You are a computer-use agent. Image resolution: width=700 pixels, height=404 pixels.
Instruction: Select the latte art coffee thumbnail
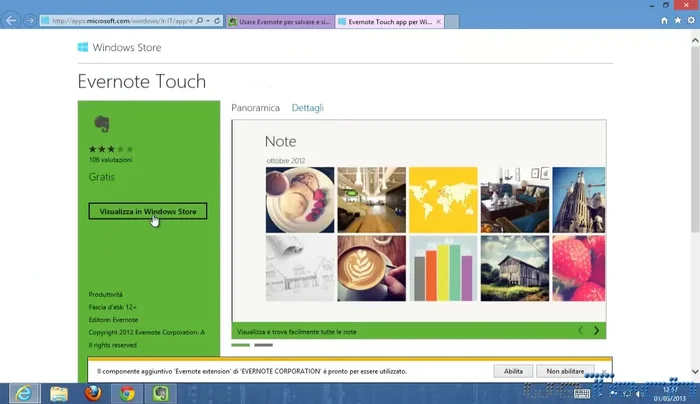point(371,268)
